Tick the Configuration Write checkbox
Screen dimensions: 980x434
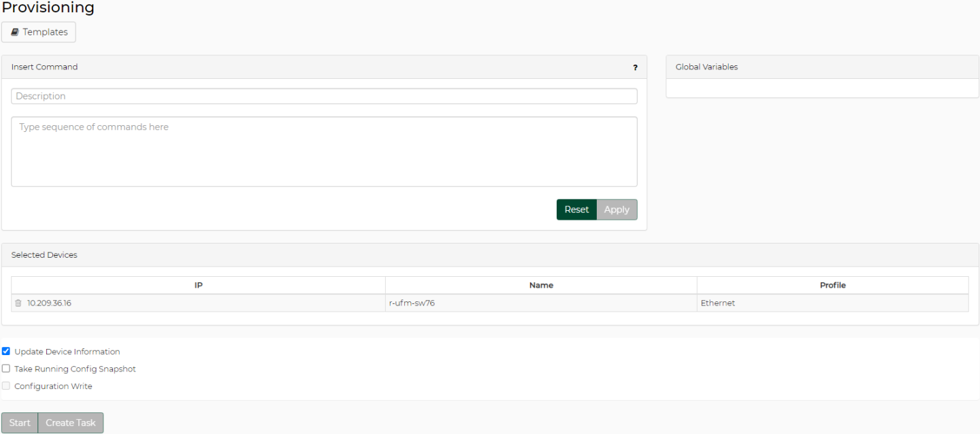(x=6, y=386)
